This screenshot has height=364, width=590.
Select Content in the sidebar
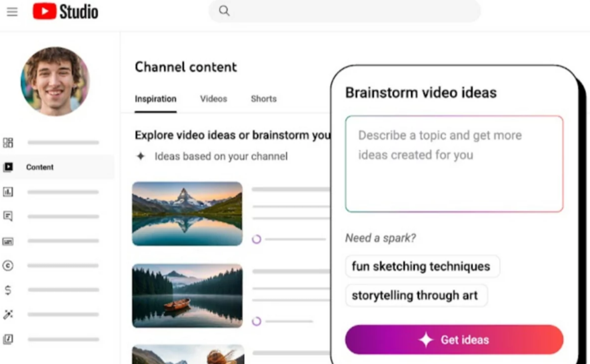pyautogui.click(x=40, y=167)
